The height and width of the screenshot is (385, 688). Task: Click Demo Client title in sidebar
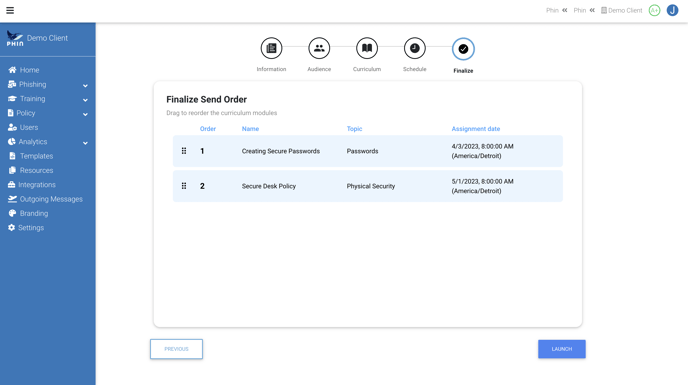(x=47, y=38)
